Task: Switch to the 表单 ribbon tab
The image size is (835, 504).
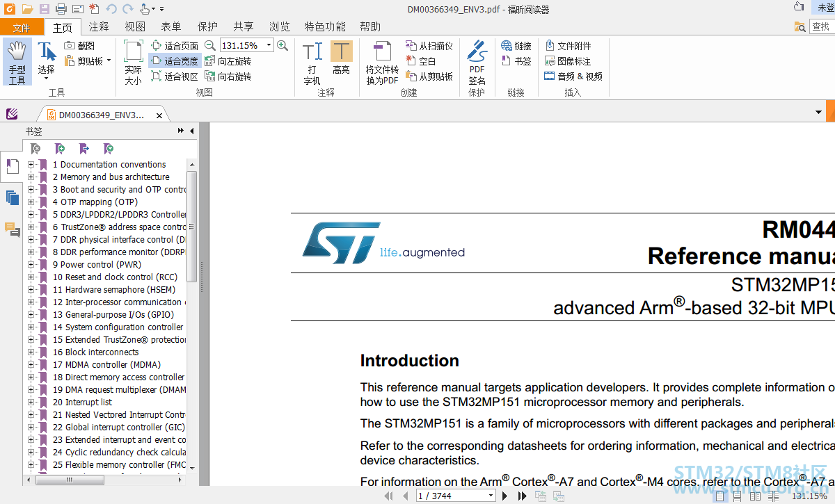Action: point(171,27)
